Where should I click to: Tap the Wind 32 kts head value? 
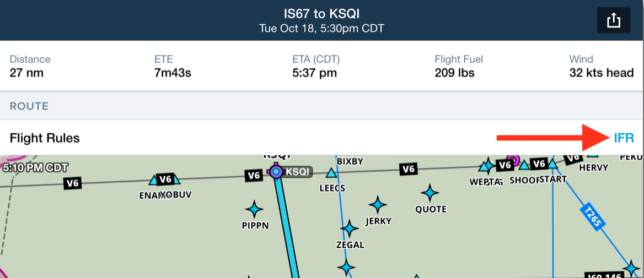click(602, 73)
